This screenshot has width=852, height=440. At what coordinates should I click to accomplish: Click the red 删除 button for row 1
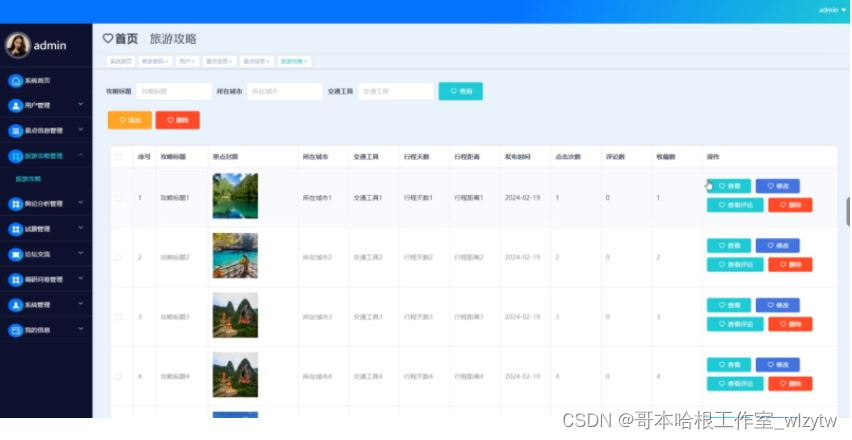(x=791, y=205)
